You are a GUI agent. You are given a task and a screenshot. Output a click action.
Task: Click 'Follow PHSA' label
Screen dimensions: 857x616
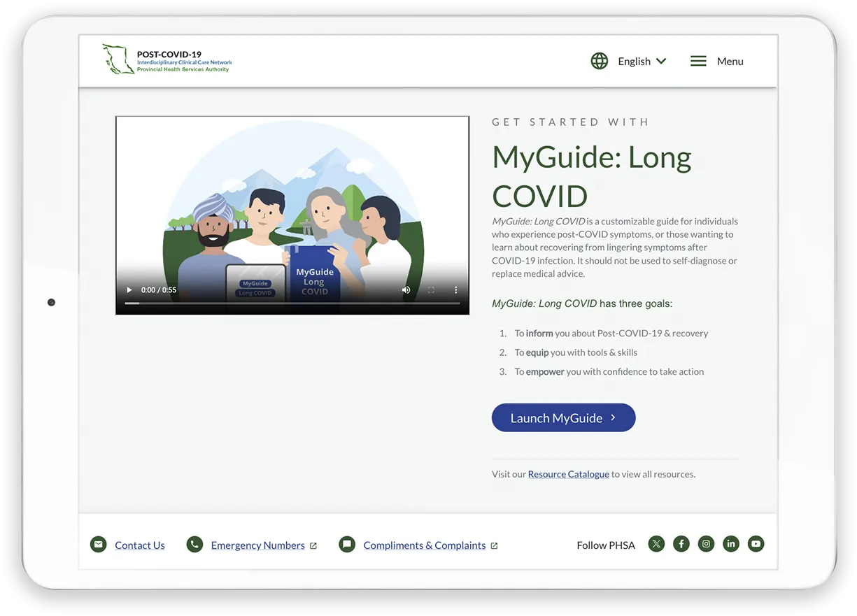click(x=606, y=545)
